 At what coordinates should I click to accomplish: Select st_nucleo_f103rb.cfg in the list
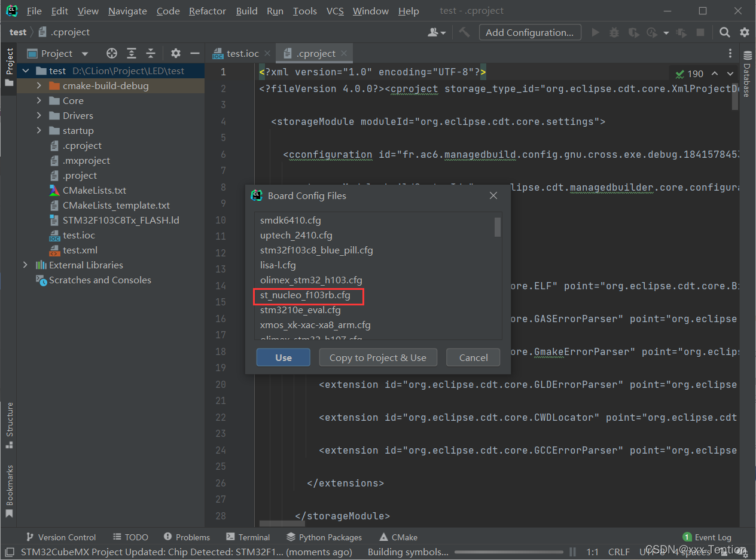[305, 295]
